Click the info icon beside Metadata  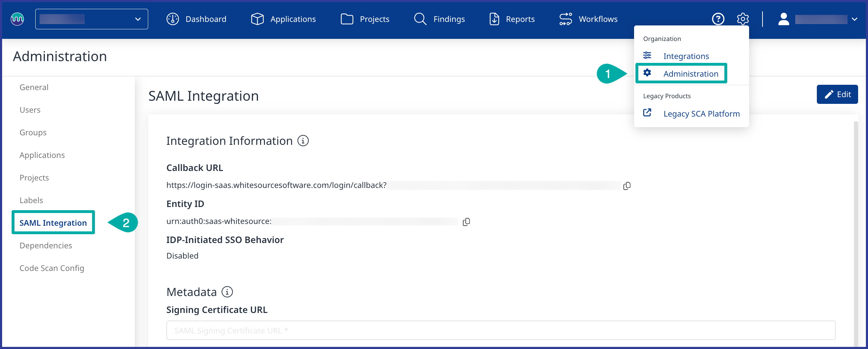pyautogui.click(x=227, y=292)
